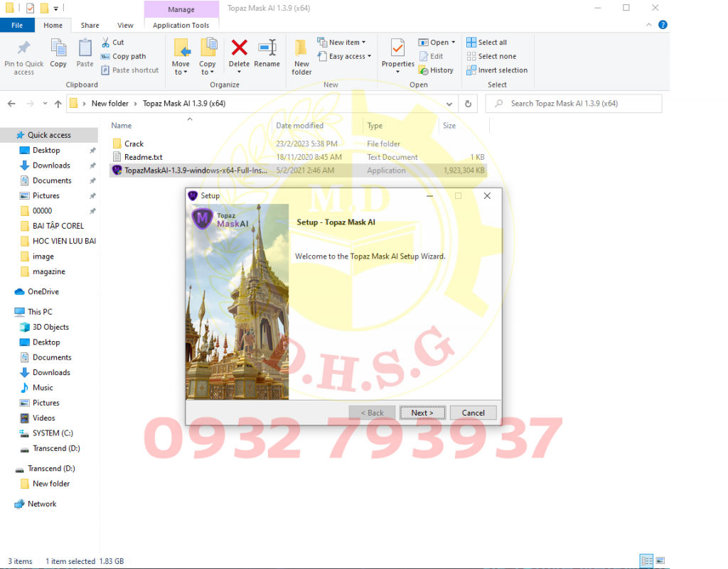
Task: Click the Move to folder icon
Action: [x=181, y=48]
